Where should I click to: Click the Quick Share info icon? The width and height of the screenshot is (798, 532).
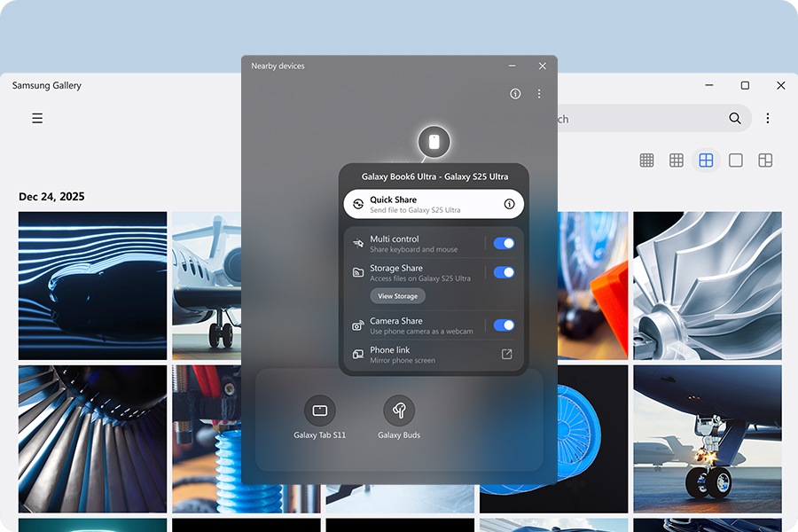point(509,204)
